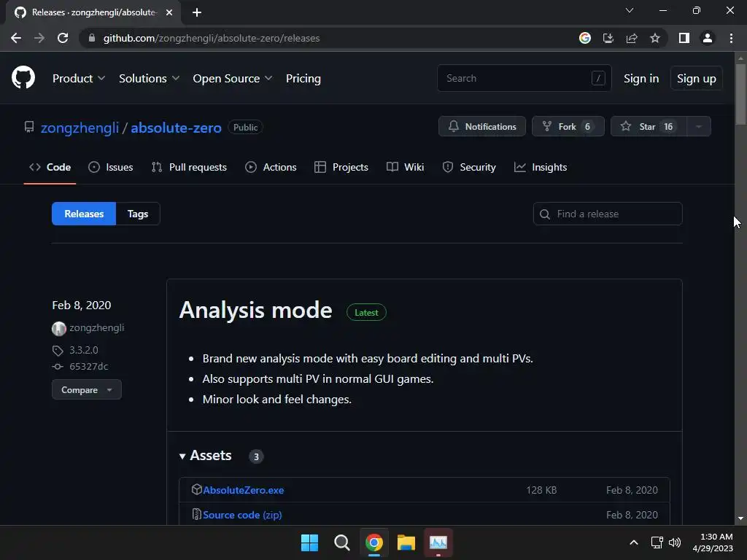The width and height of the screenshot is (747, 560).
Task: Click the site lock icon
Action: (92, 38)
